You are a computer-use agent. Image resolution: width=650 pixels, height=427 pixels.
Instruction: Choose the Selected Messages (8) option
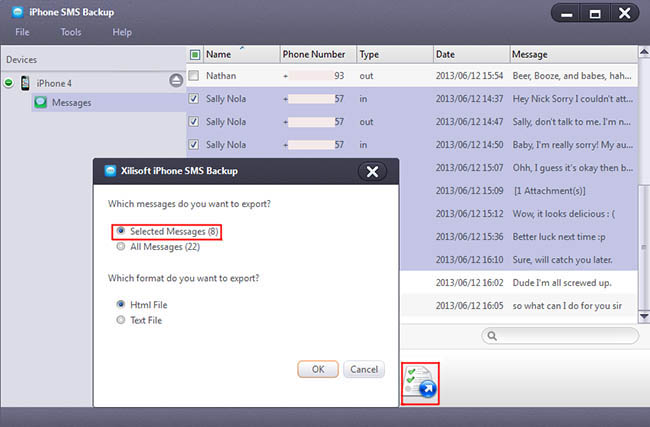pos(122,232)
